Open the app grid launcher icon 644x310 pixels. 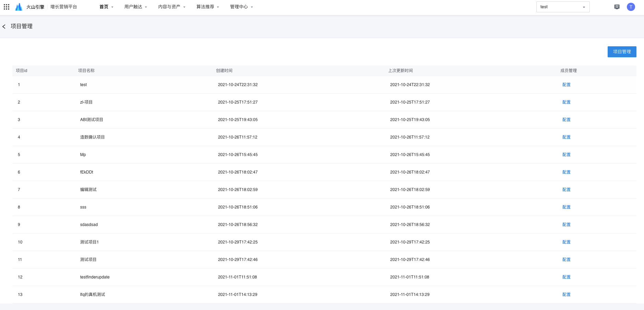[x=7, y=7]
